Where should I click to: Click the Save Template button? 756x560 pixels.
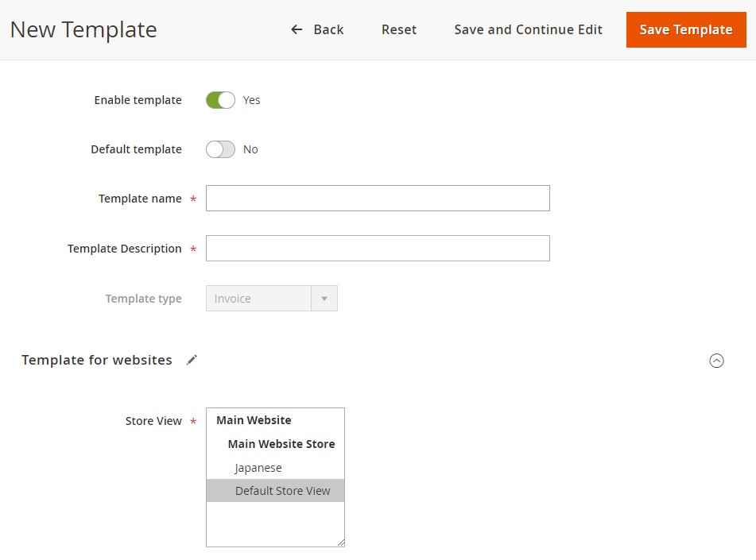(686, 30)
